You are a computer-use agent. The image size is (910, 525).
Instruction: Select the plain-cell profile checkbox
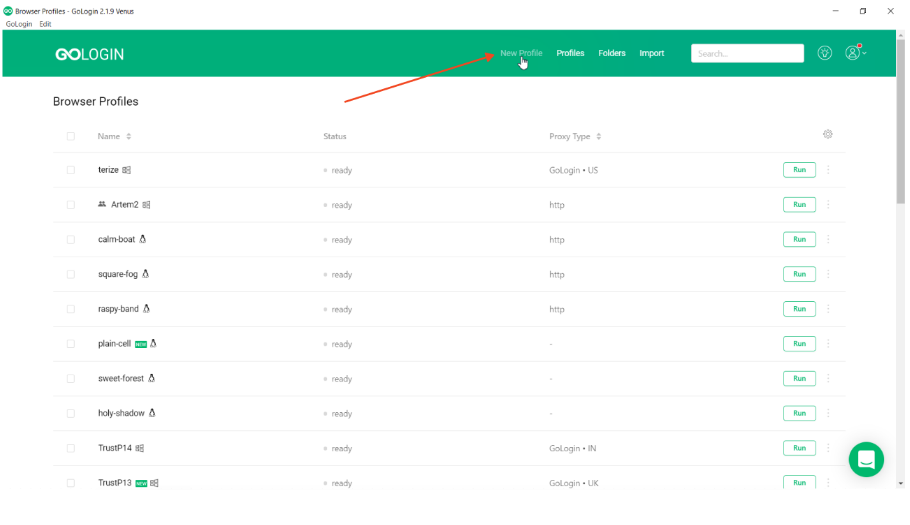click(71, 344)
